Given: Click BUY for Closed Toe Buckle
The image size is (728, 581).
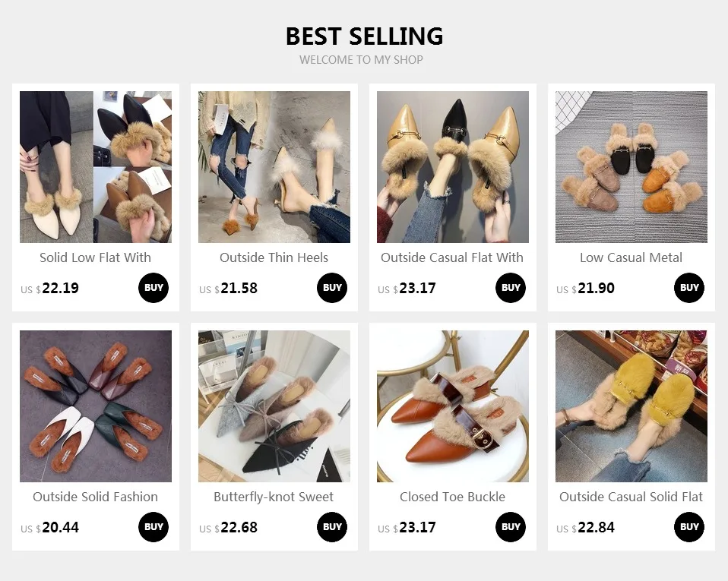Looking at the screenshot, I should click(511, 527).
